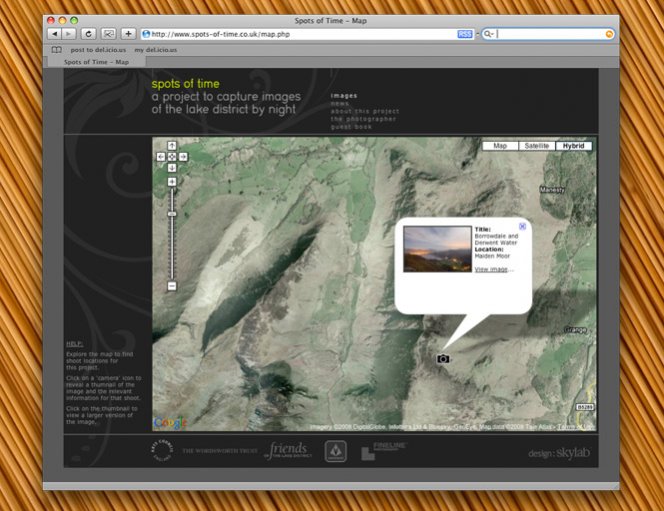
Task: Close the map info bubble
Action: pyautogui.click(x=522, y=227)
